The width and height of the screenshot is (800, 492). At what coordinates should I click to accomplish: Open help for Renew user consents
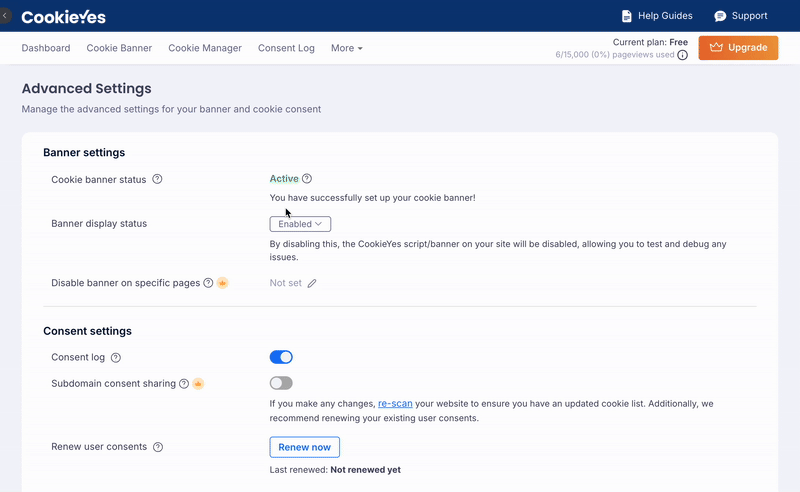(158, 447)
